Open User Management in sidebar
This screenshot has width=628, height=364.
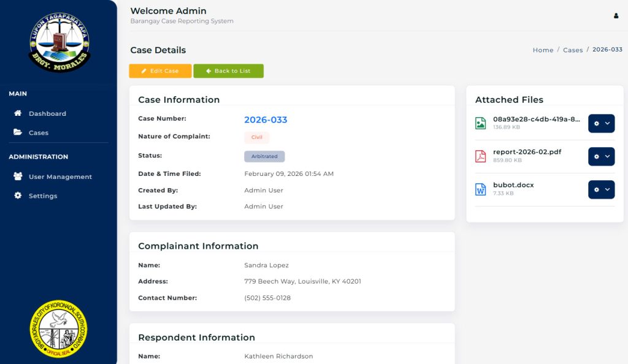click(59, 176)
